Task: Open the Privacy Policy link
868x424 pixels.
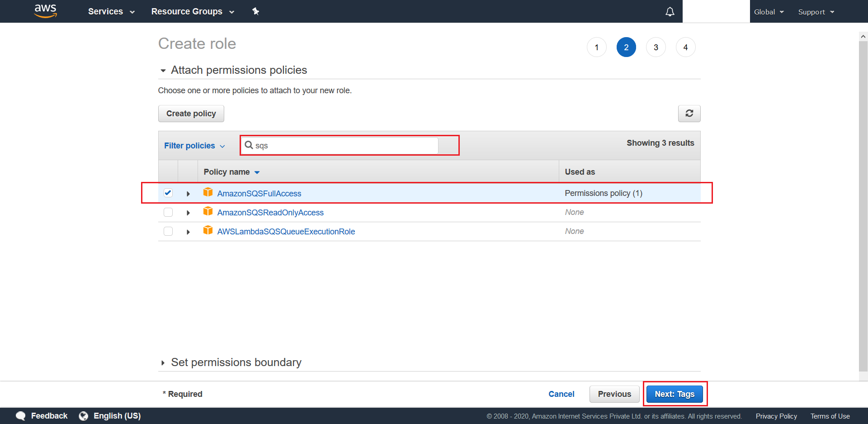Action: click(776, 416)
